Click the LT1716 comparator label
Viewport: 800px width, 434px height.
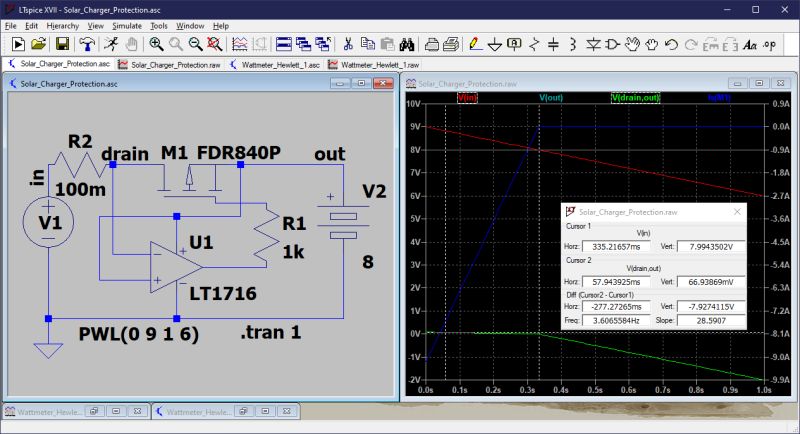click(x=223, y=293)
